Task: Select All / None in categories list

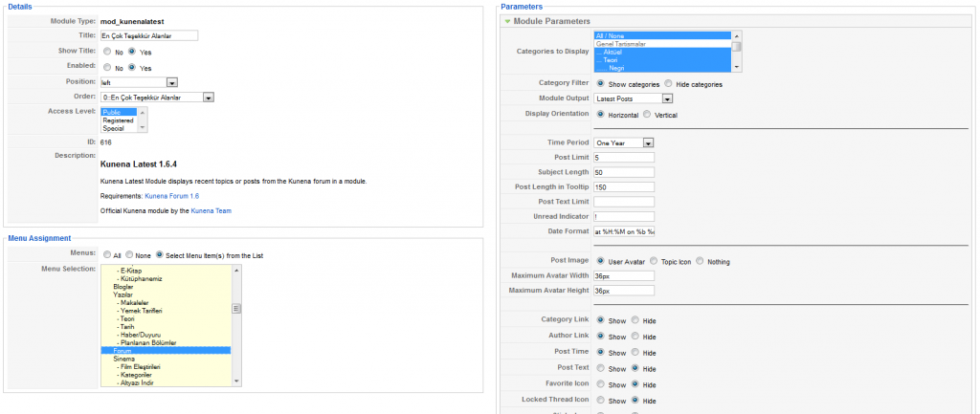Action: [663, 36]
